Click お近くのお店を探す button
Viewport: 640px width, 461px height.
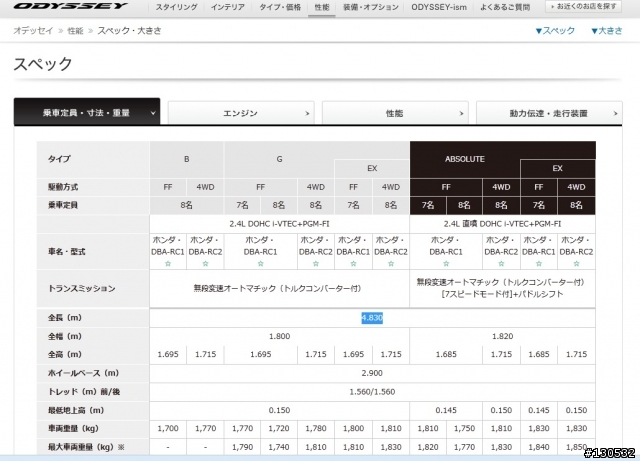(x=583, y=7)
